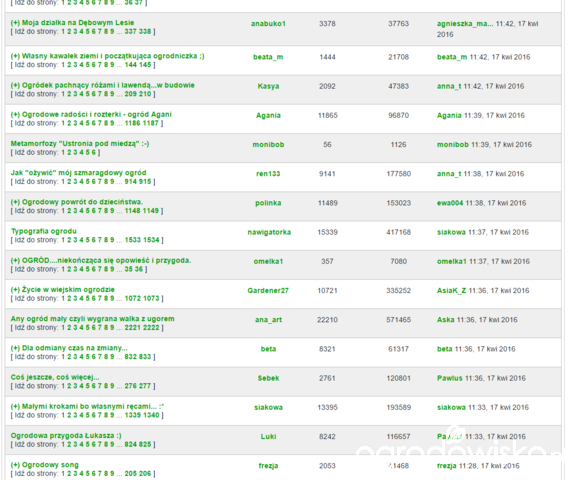Open thread 'Jak ożywić mój szmaragdowy ogród'
This screenshot has width=576, height=480.
(78, 173)
